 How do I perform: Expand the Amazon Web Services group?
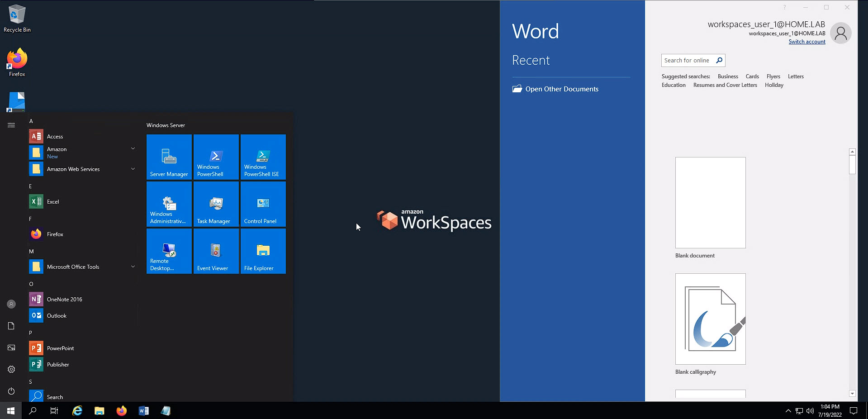[x=133, y=169]
